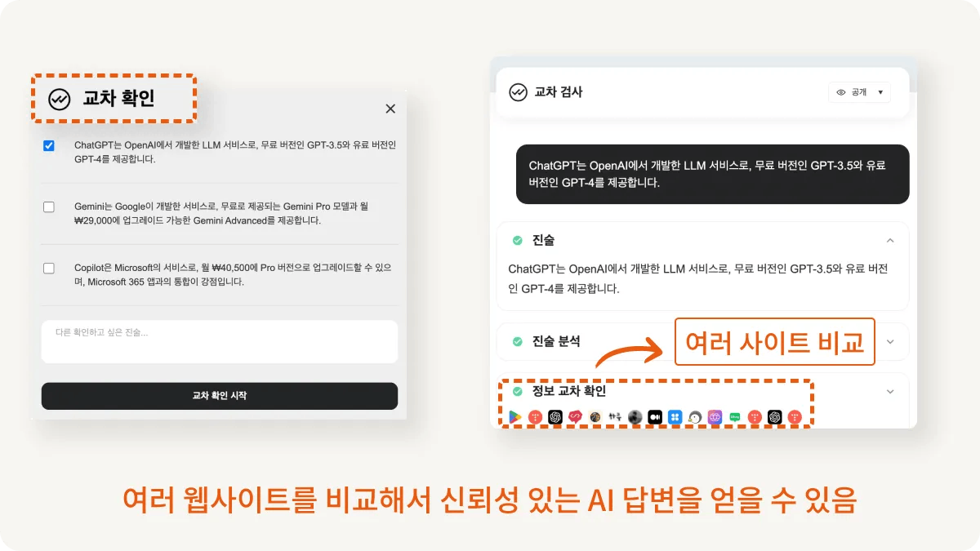Uncheck the ChatGPT statement checkbox
Screen dimensions: 980x551
[49, 146]
